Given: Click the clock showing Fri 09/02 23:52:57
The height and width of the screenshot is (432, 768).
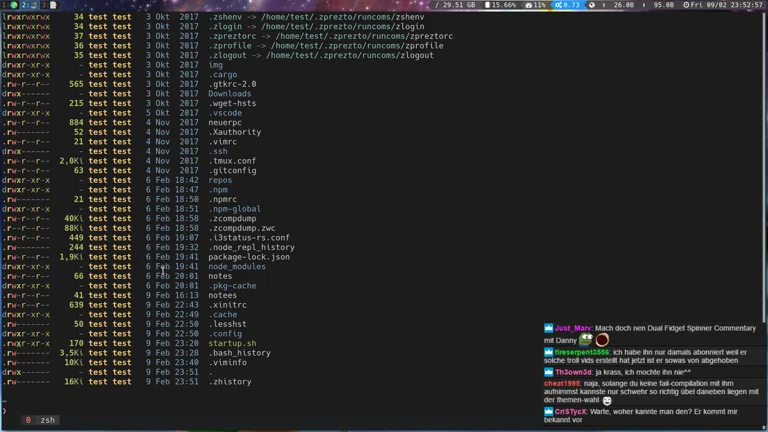Looking at the screenshot, I should click(x=722, y=5).
